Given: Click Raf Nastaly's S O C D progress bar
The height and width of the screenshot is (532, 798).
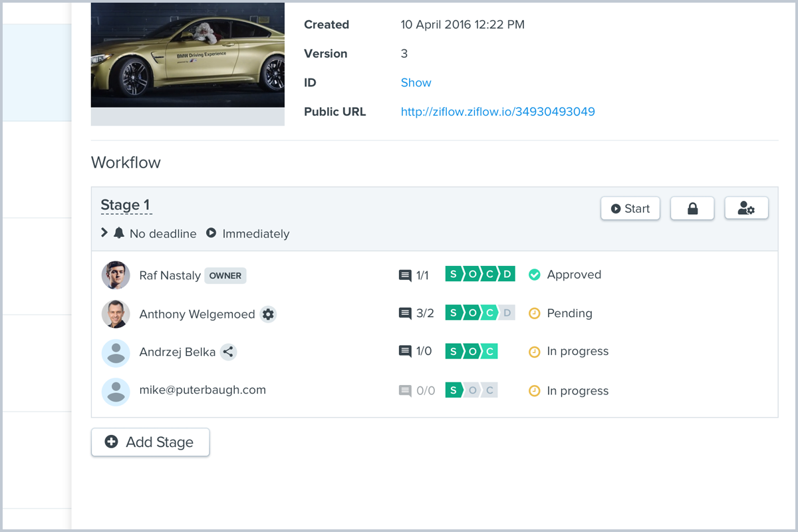Looking at the screenshot, I should [480, 275].
